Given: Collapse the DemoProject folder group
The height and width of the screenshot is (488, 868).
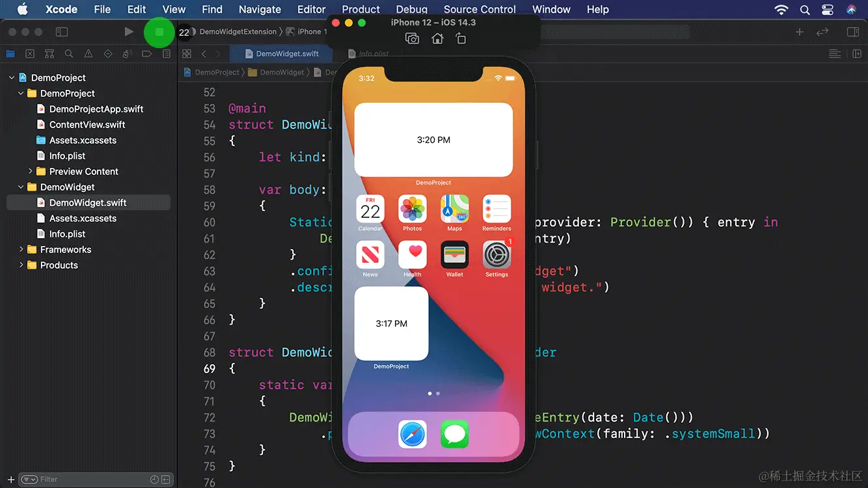Looking at the screenshot, I should click(x=21, y=93).
